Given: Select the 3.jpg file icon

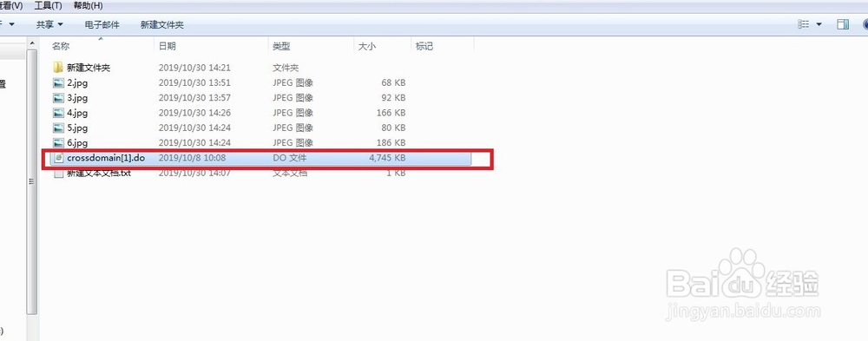Looking at the screenshot, I should pyautogui.click(x=59, y=98).
